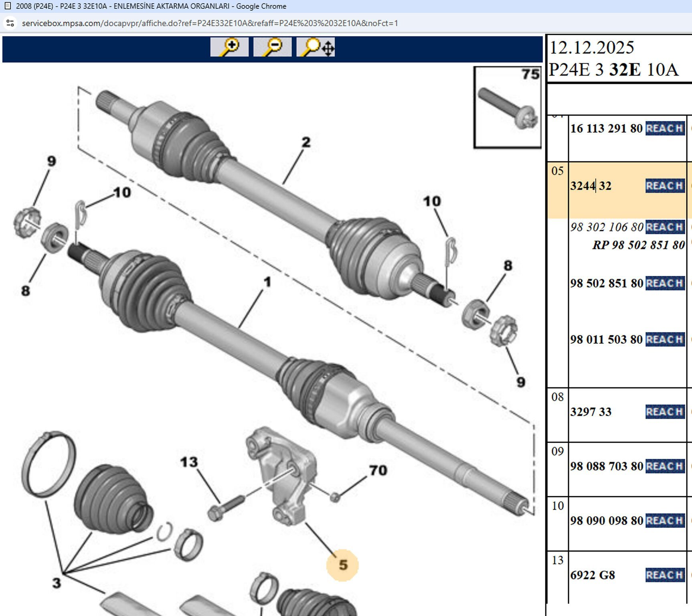Click REACH badge for 98 011 503 80
This screenshot has height=616, width=692.
tap(665, 339)
